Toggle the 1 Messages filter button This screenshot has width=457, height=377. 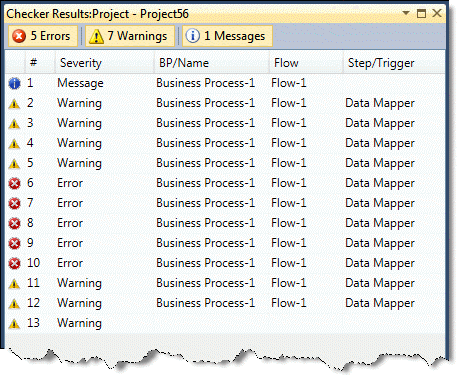point(227,36)
